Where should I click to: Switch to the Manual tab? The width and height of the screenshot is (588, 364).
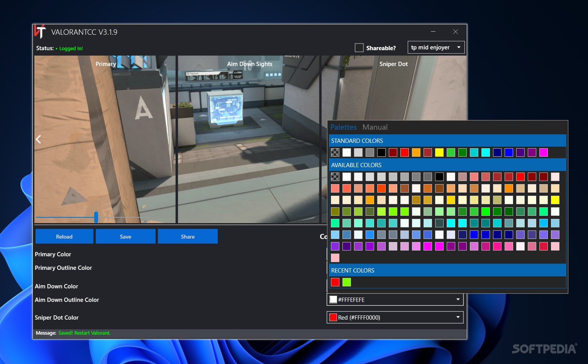pos(375,127)
